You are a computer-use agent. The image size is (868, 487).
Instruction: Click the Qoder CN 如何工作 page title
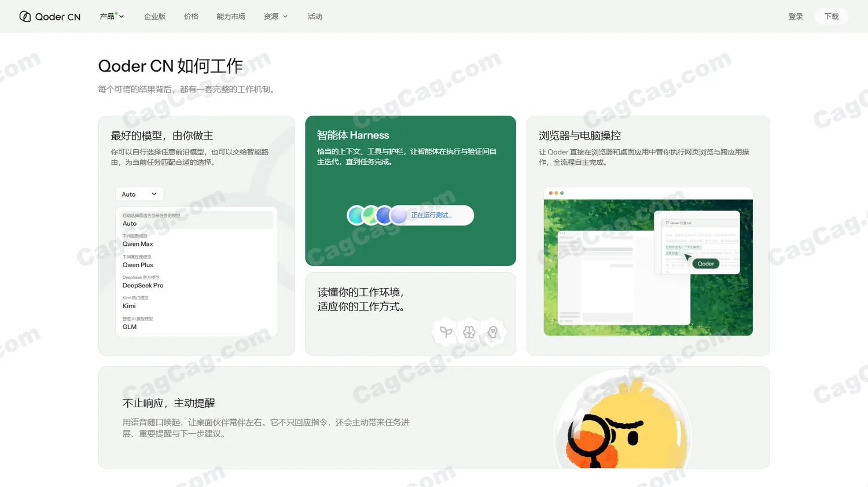point(171,66)
